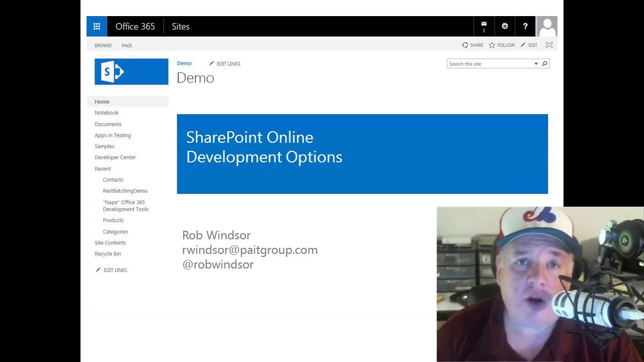The image size is (644, 362).
Task: Open the Documents library link
Action: coord(108,124)
